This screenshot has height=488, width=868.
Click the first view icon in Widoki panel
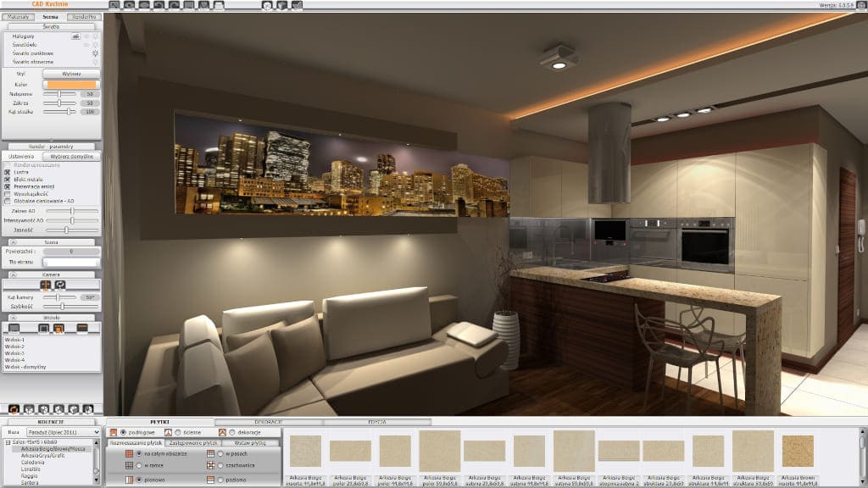(14, 328)
